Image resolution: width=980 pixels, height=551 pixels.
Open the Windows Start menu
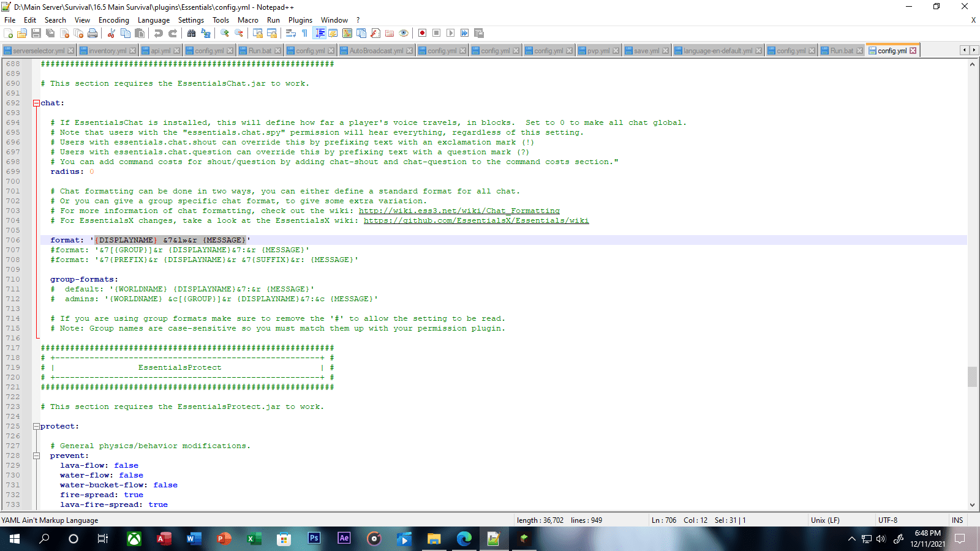coord(15,539)
